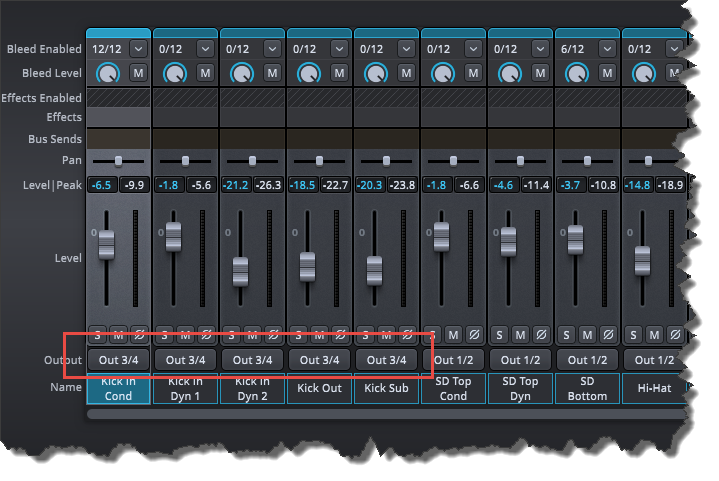Viewport: 719px width, 481px height.
Task: Open bleed dropdown showing 12/12 on Kick In Cond
Action: coord(138,48)
